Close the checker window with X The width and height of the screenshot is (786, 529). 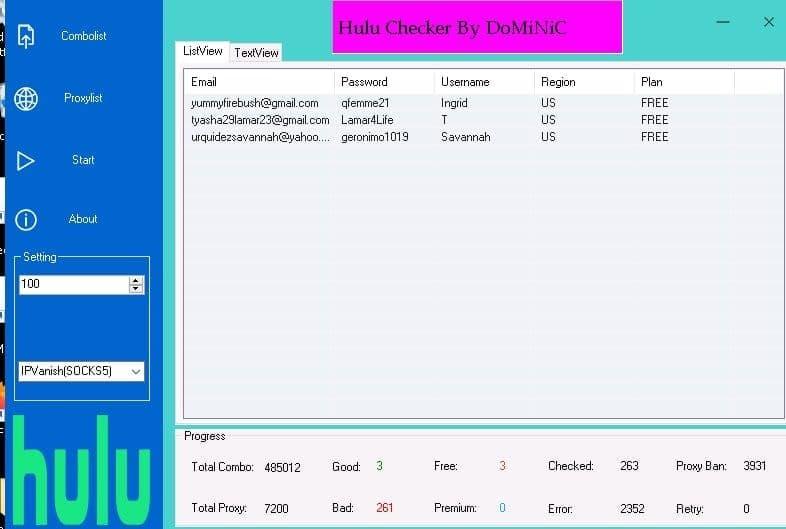click(x=768, y=22)
